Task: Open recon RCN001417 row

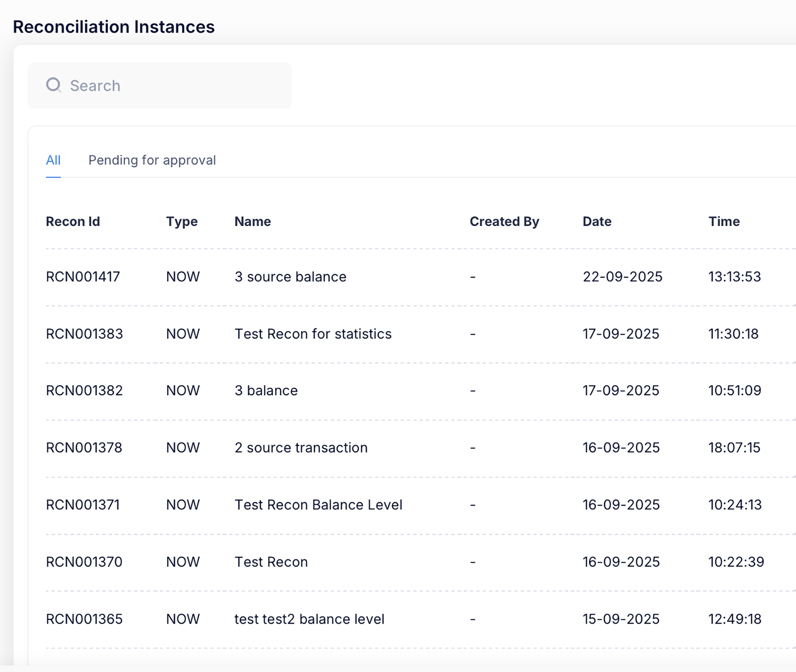Action: point(83,276)
